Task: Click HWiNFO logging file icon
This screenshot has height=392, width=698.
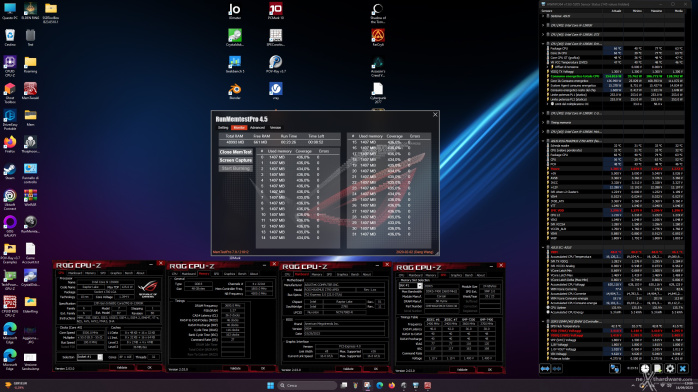Action: pyautogui.click(x=657, y=368)
